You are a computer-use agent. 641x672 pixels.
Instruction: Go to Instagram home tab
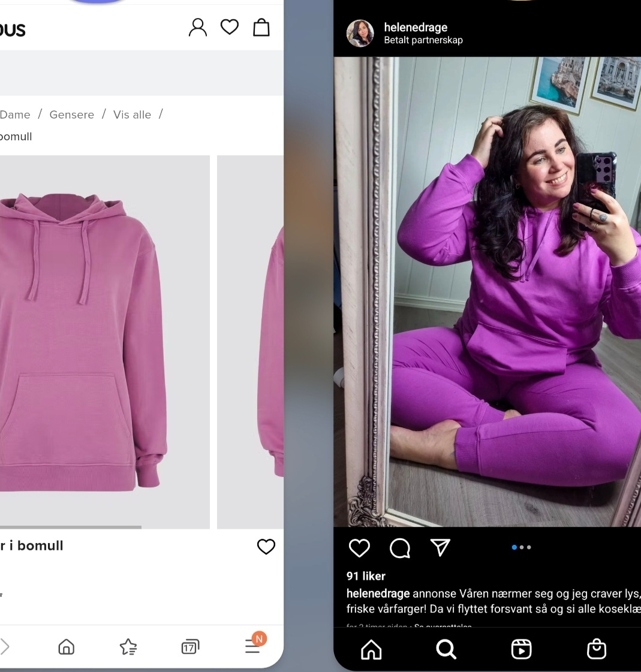(371, 649)
